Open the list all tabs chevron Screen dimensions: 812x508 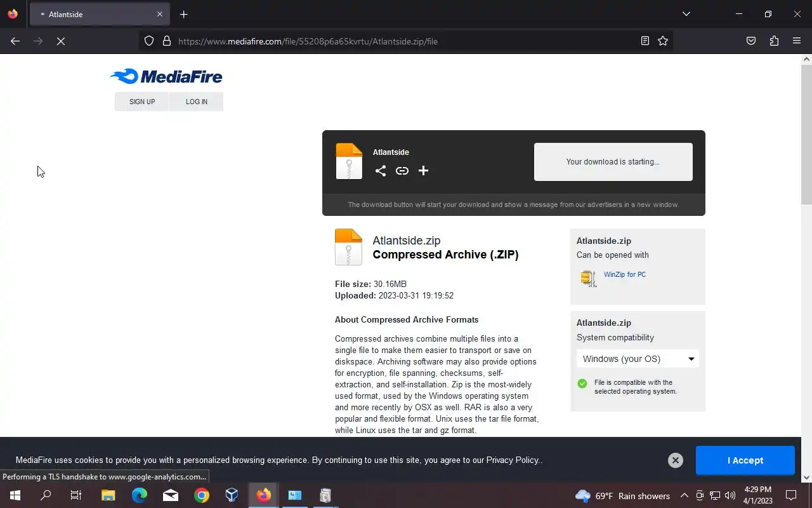[x=686, y=14]
